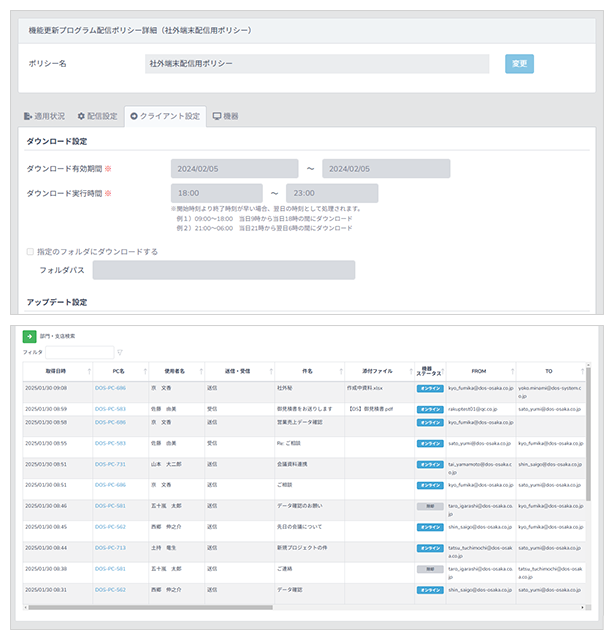The image size is (614, 640).
Task: Click the ポリシー名 text field
Action: tap(317, 64)
